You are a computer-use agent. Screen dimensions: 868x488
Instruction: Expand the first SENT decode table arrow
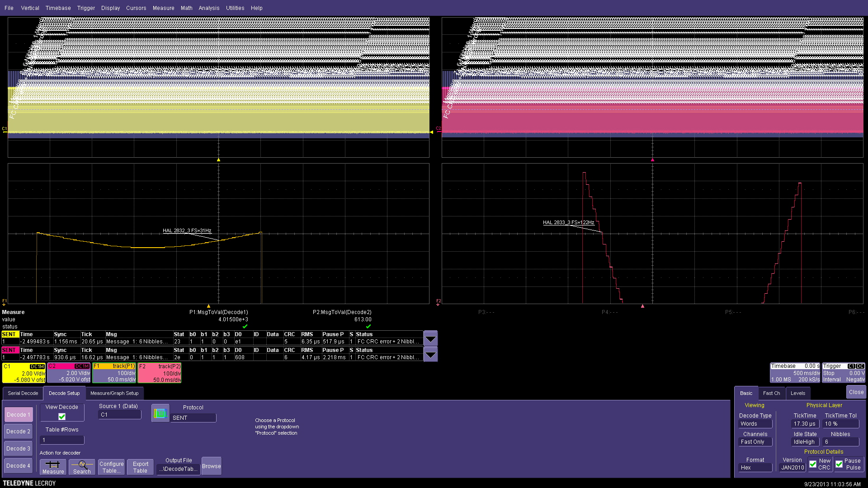(x=430, y=338)
